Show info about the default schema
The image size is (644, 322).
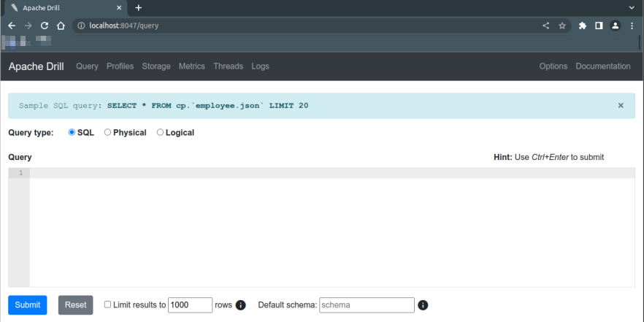click(x=423, y=305)
